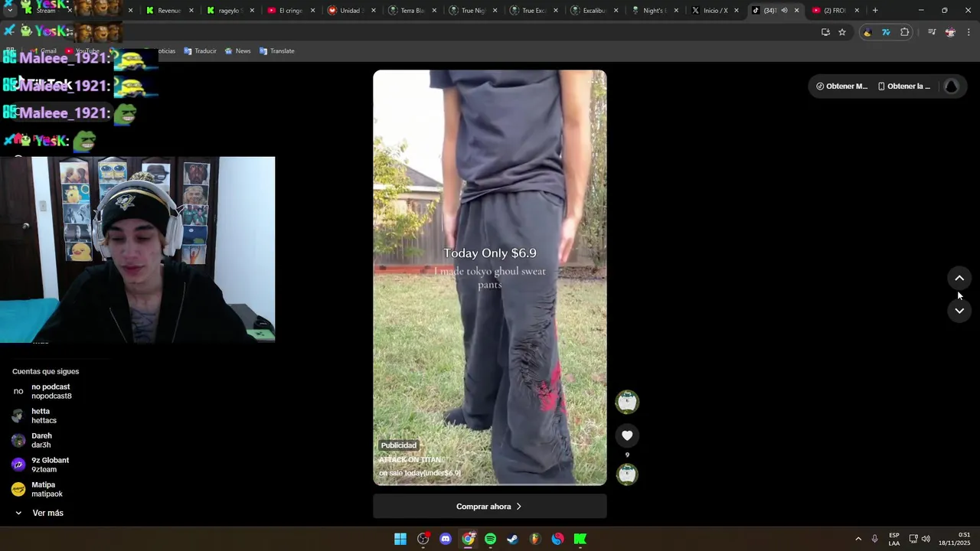Go to next video with down chevron
Image resolution: width=980 pixels, height=551 pixels.
(959, 310)
